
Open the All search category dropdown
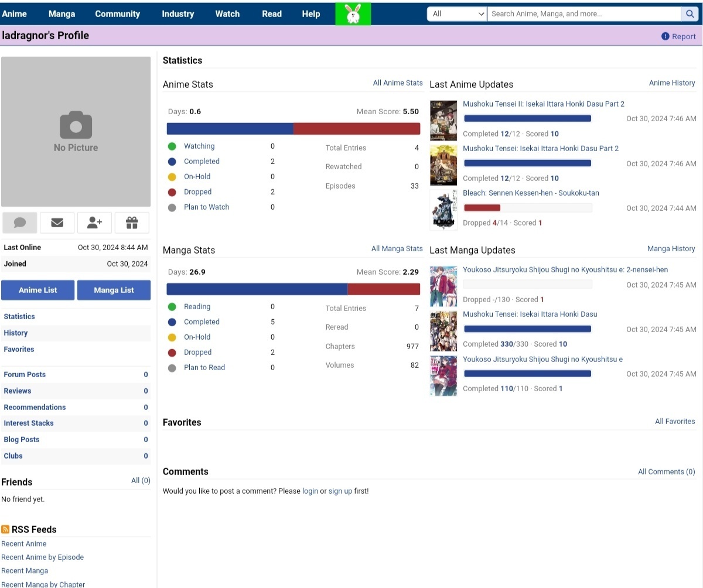(x=457, y=14)
